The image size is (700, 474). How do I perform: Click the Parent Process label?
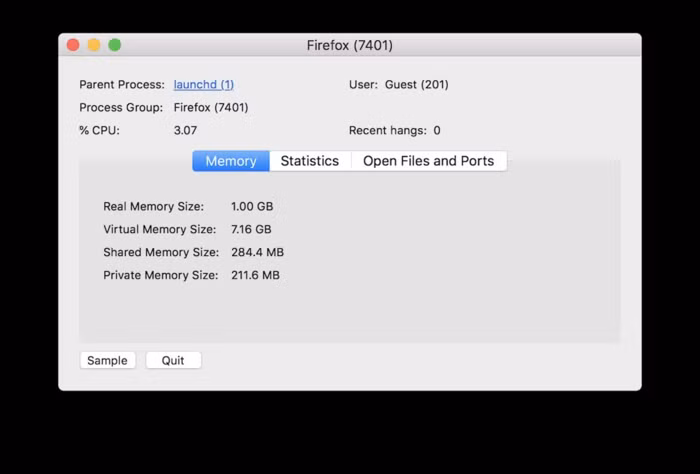(122, 85)
